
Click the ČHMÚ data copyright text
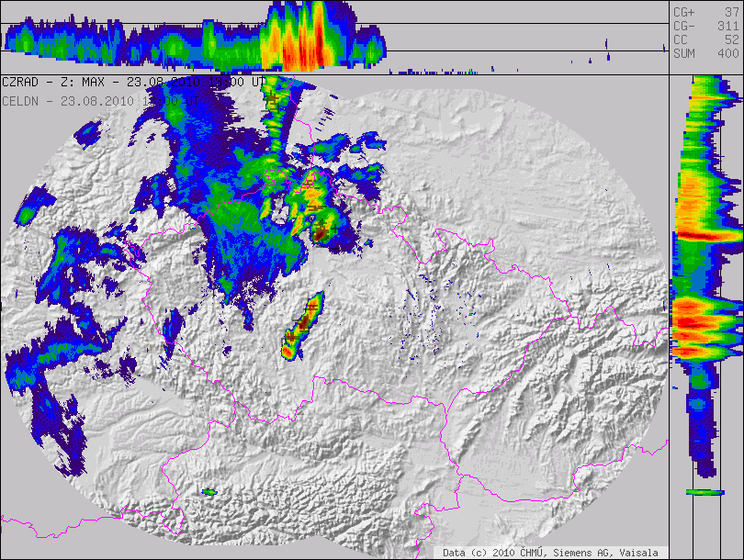click(549, 553)
